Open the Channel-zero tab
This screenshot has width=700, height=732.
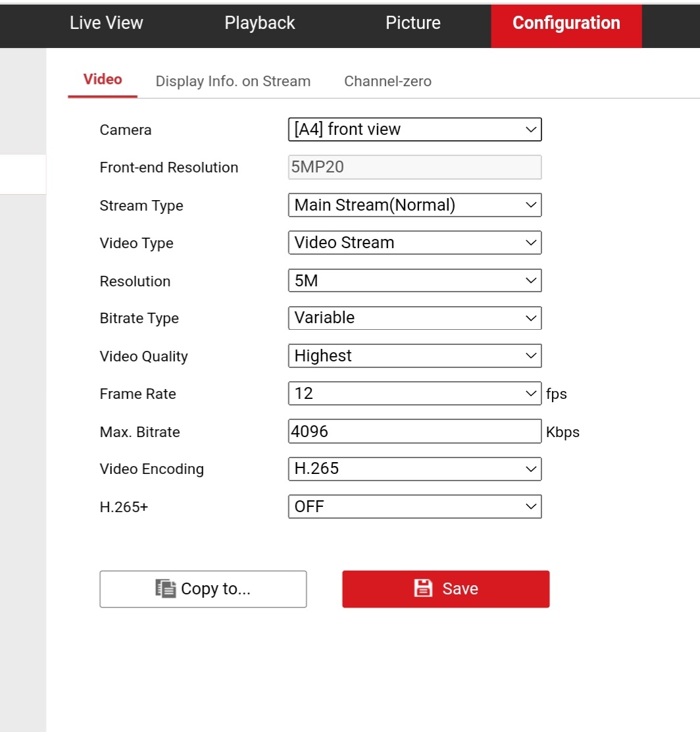click(387, 82)
